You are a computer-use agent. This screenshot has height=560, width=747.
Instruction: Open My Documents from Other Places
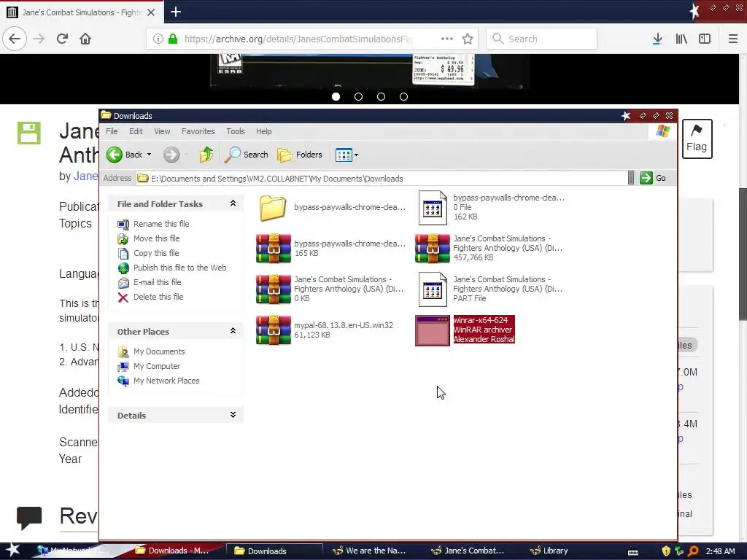(151, 351)
